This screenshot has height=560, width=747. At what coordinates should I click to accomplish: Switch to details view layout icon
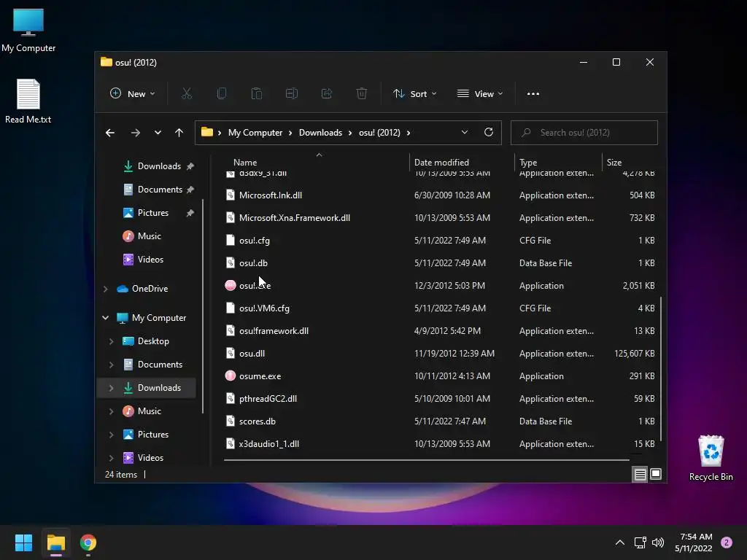pos(640,474)
